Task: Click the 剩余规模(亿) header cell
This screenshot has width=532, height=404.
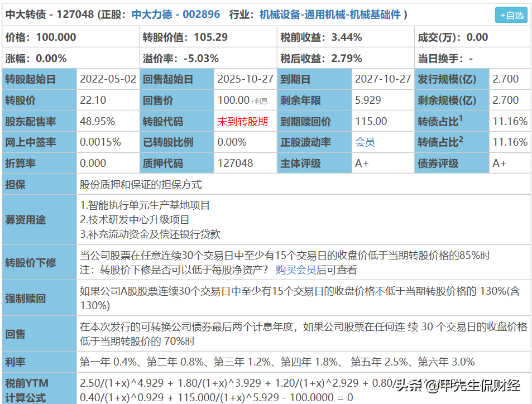Action: coord(452,100)
